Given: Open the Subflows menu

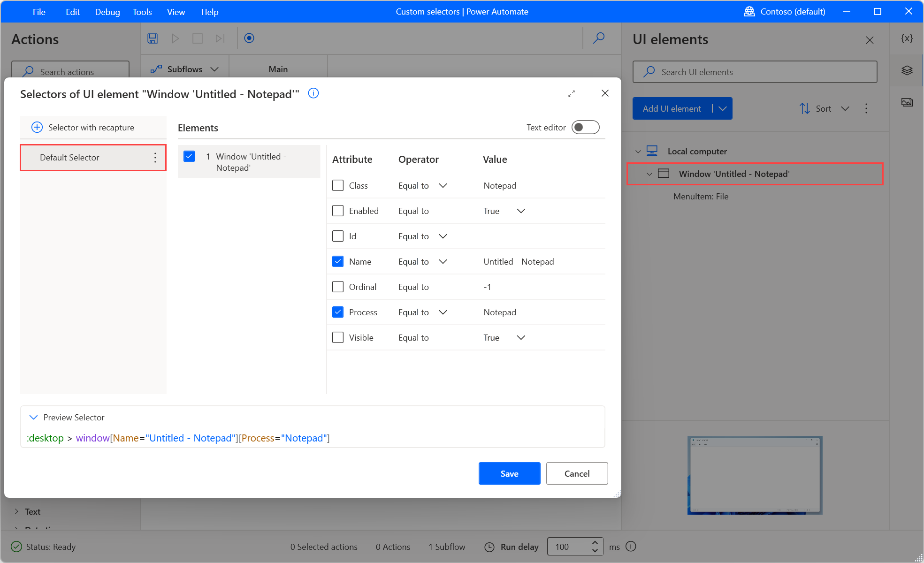Looking at the screenshot, I should pos(185,68).
